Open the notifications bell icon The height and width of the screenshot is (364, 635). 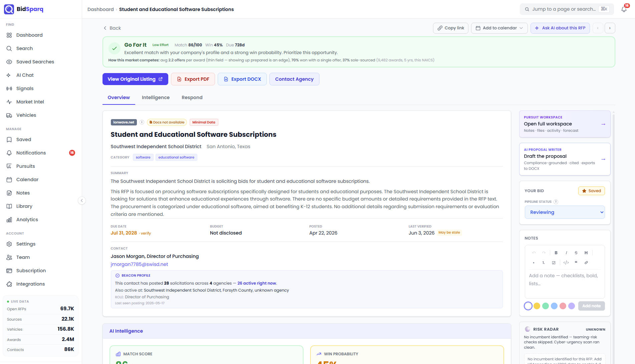point(624,9)
